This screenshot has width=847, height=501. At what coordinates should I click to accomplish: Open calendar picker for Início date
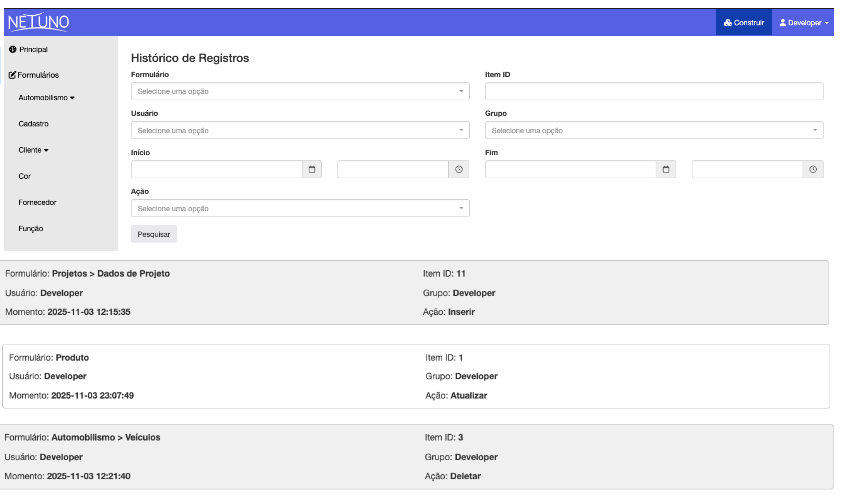pos(311,170)
